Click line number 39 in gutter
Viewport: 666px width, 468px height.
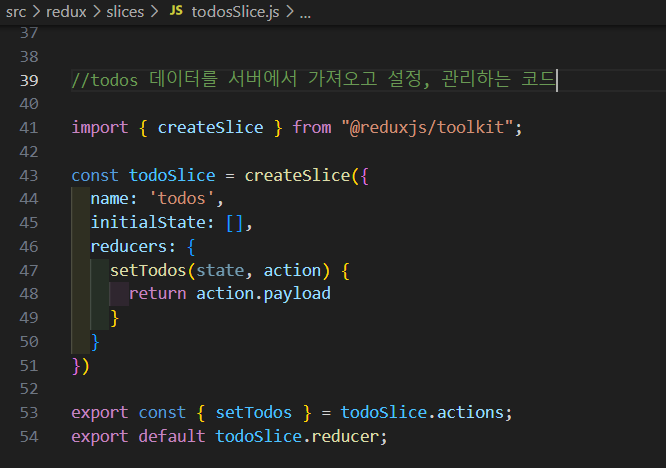[x=29, y=80]
